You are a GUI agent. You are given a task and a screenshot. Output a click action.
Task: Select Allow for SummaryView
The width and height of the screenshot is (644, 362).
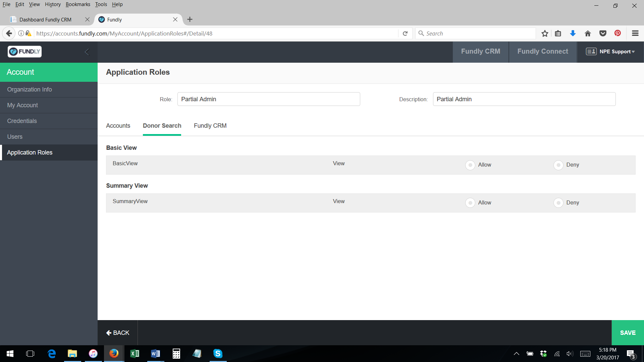pos(470,203)
